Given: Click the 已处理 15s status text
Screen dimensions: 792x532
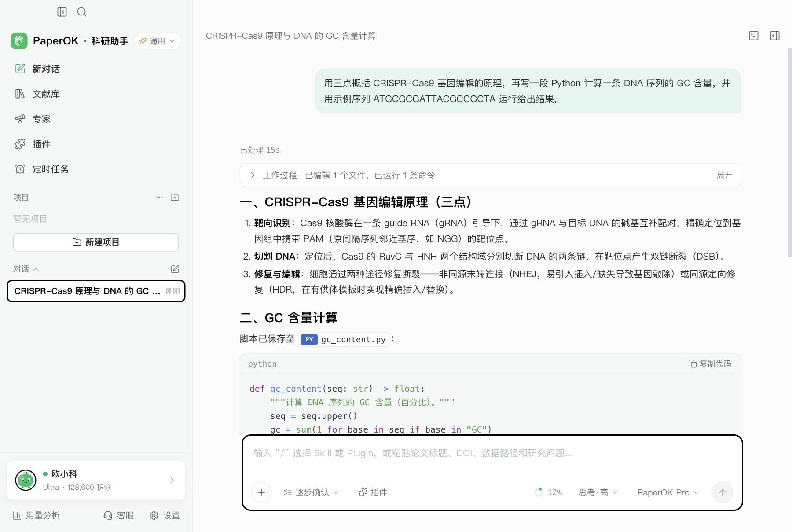Looking at the screenshot, I should [260, 150].
